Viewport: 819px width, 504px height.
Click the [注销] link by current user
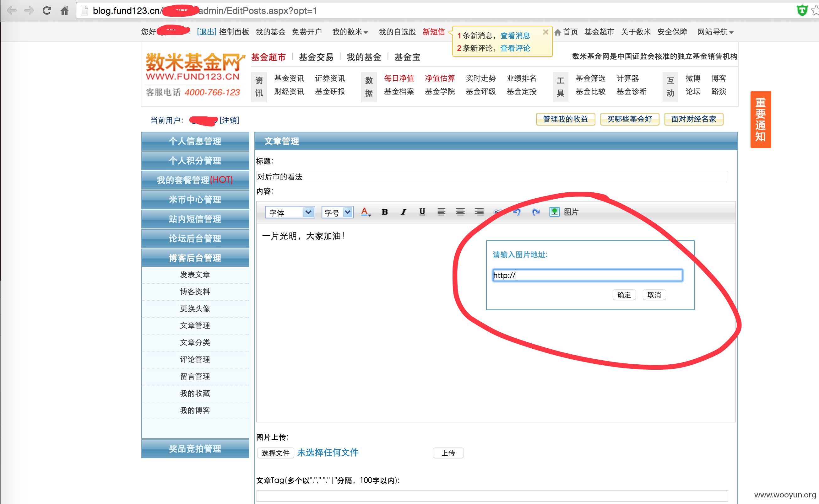pos(230,120)
